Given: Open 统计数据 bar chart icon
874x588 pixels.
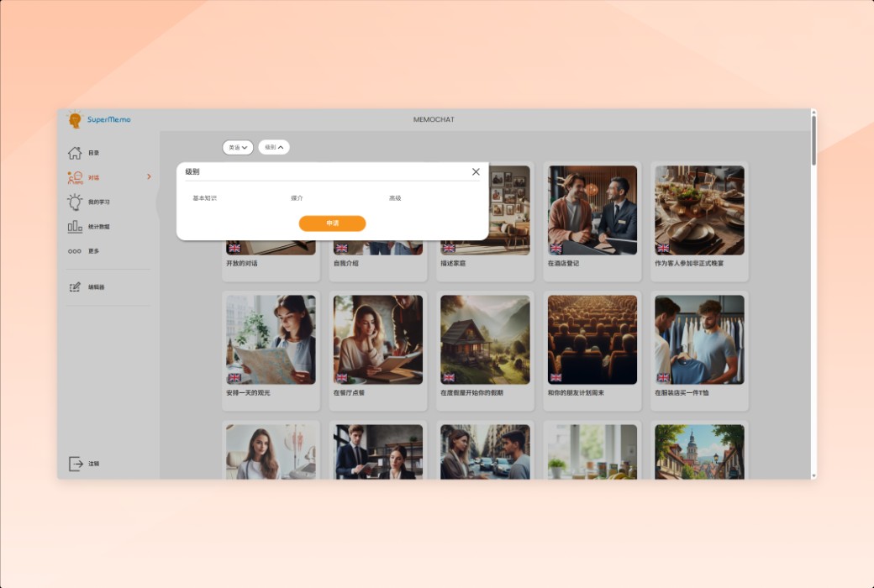Looking at the screenshot, I should click(75, 227).
